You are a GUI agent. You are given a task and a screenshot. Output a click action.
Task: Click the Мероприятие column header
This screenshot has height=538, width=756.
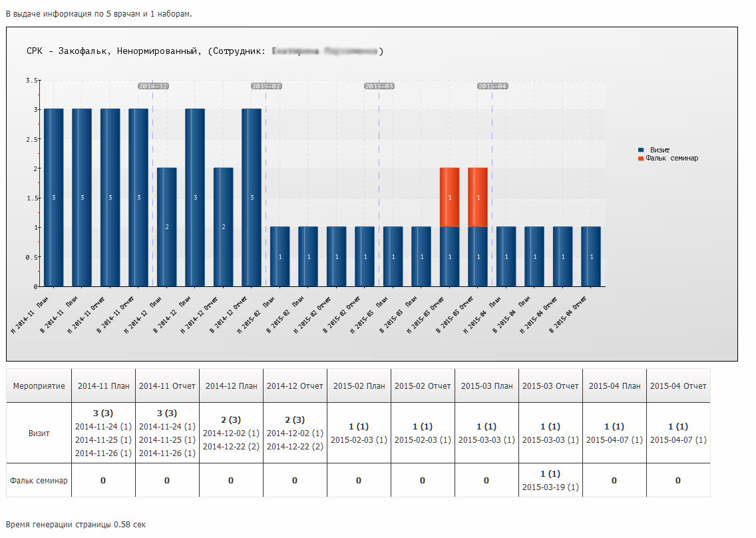(39, 386)
